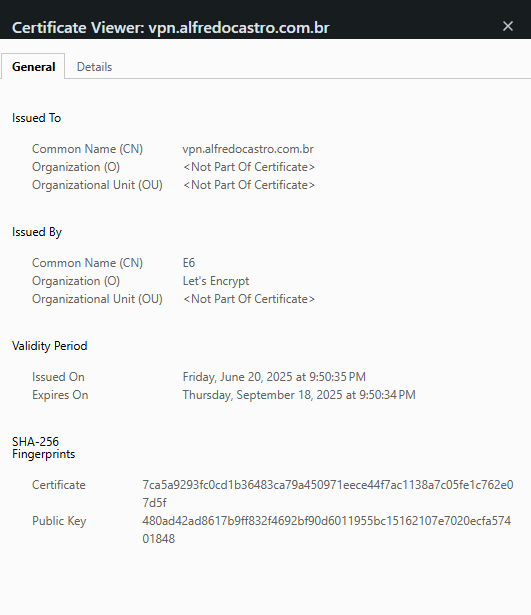Click the Issued By Organizational Unit value
The height and width of the screenshot is (615, 531).
[x=249, y=299]
